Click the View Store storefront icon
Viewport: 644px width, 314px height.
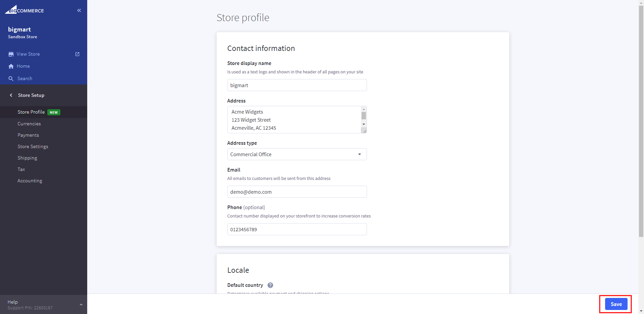click(11, 54)
